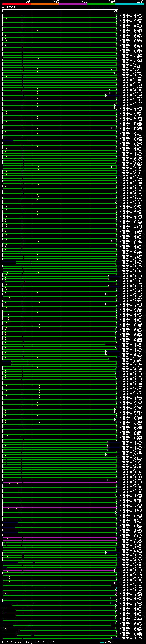Open hit UniRef100_A2F917

pyautogui.click(x=131, y=603)
